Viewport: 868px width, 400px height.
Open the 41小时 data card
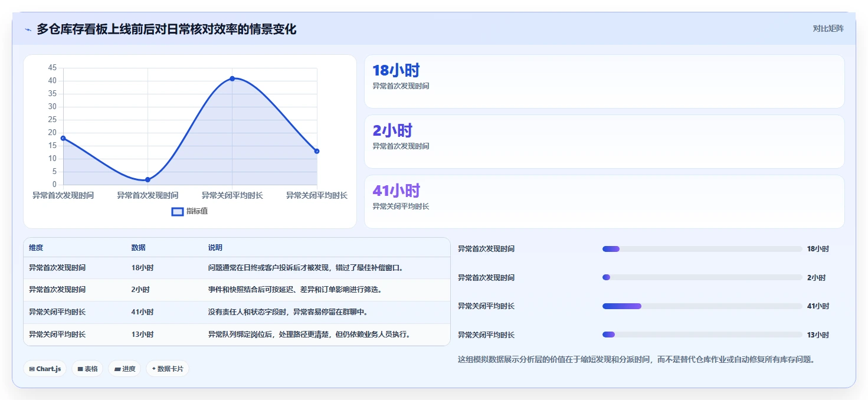click(x=604, y=202)
